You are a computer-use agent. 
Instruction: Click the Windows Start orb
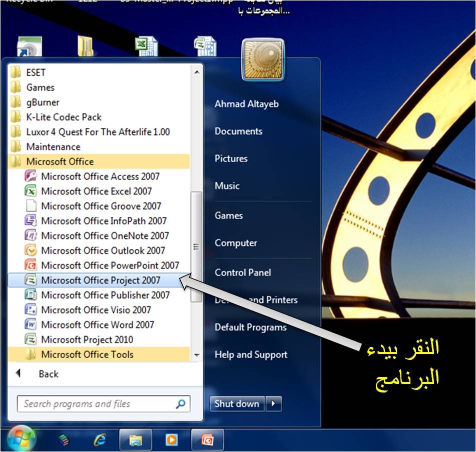click(x=21, y=439)
